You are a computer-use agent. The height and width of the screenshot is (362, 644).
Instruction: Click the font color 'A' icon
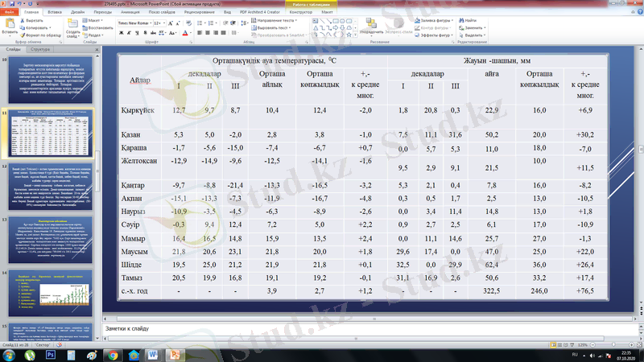185,34
